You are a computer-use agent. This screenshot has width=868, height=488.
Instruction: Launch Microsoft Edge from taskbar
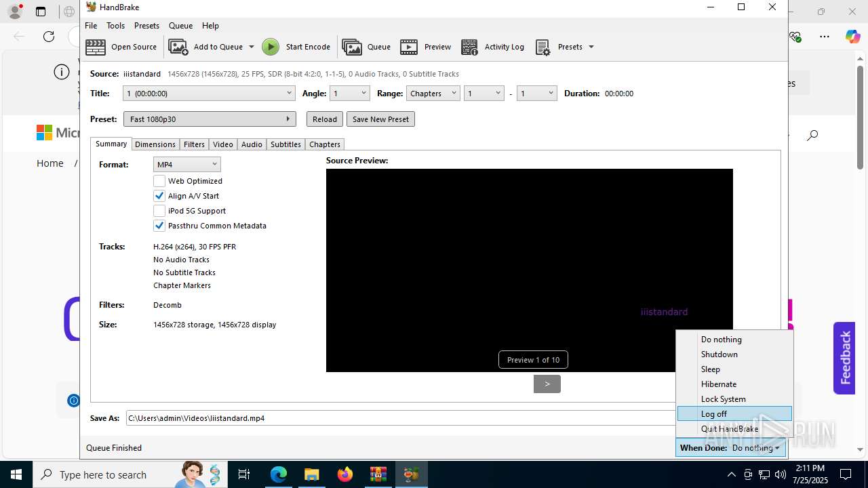279,474
